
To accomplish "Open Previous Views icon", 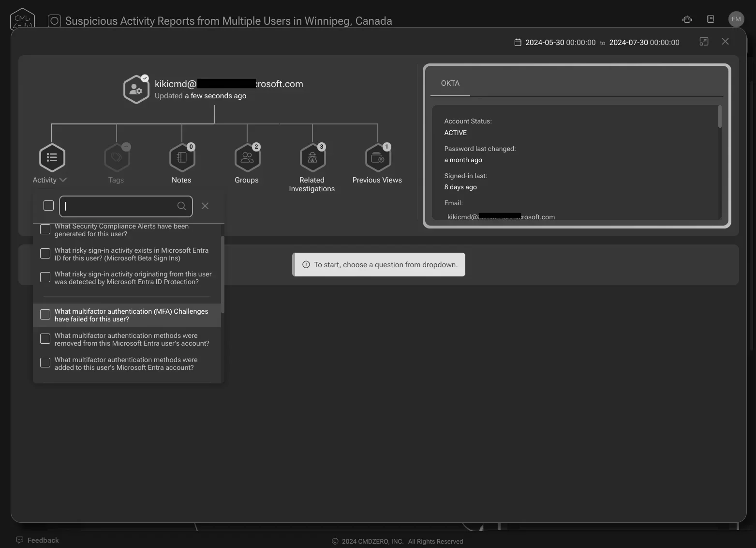I will tap(378, 157).
